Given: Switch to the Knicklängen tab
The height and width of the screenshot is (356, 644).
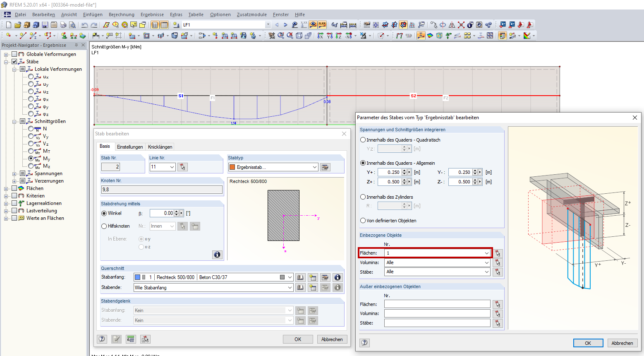Looking at the screenshot, I should 160,147.
